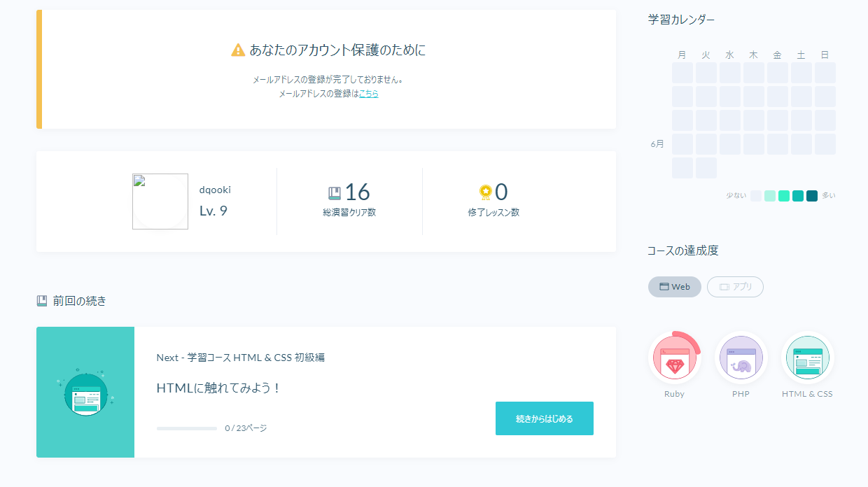
Task: Click the HTML & CSS course label
Action: pos(807,394)
